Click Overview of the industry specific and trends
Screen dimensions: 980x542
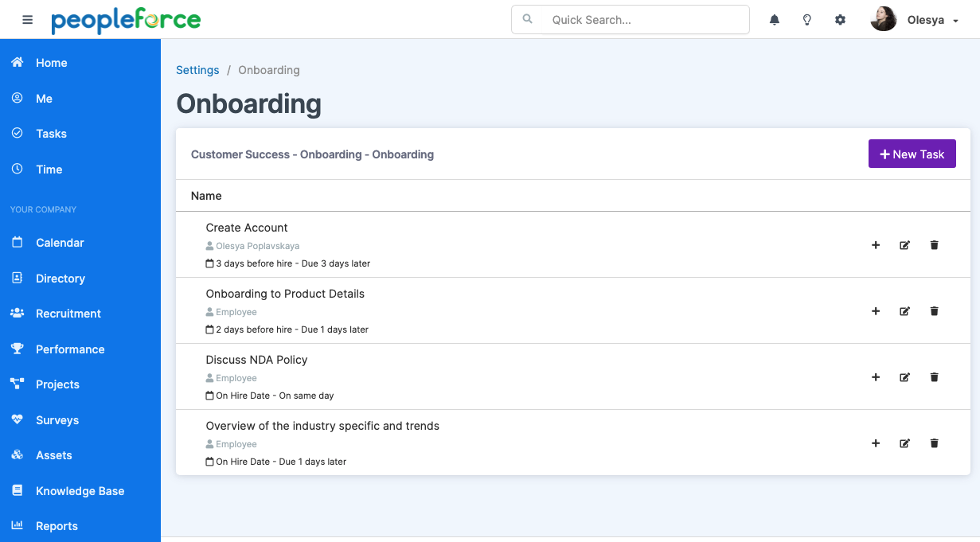click(322, 426)
